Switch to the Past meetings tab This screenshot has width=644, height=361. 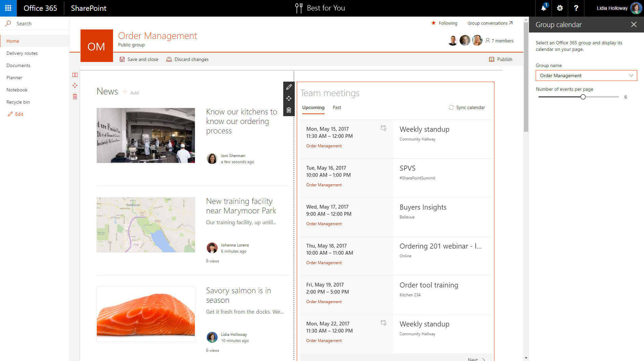(x=337, y=107)
